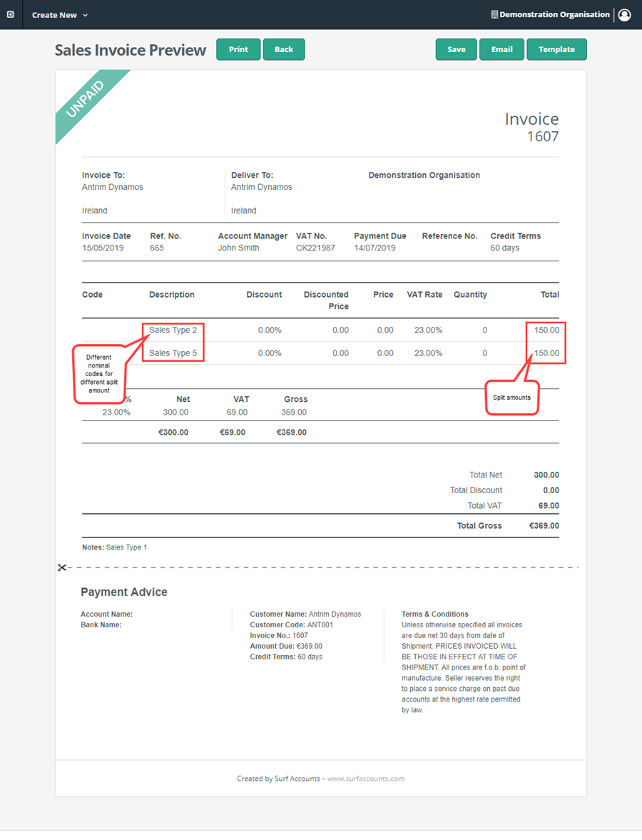Click the €69.00 VAT total
Viewport: 642px width, 840px height.
233,432
